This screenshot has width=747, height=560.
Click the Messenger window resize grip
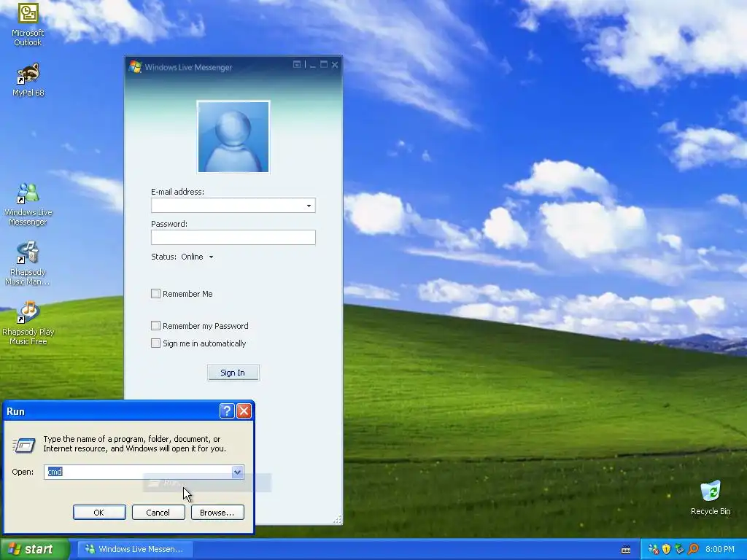click(x=338, y=519)
